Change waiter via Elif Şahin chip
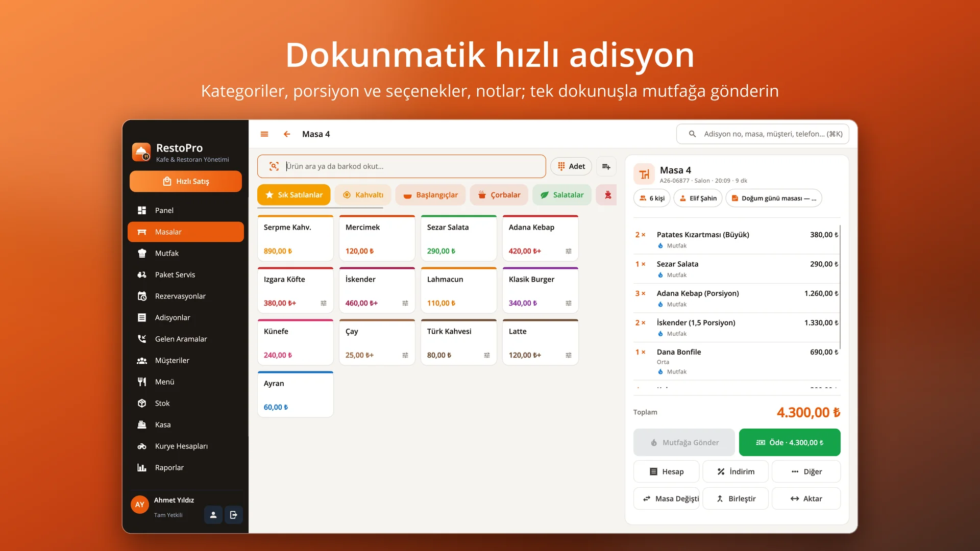Image resolution: width=980 pixels, height=551 pixels. point(698,198)
